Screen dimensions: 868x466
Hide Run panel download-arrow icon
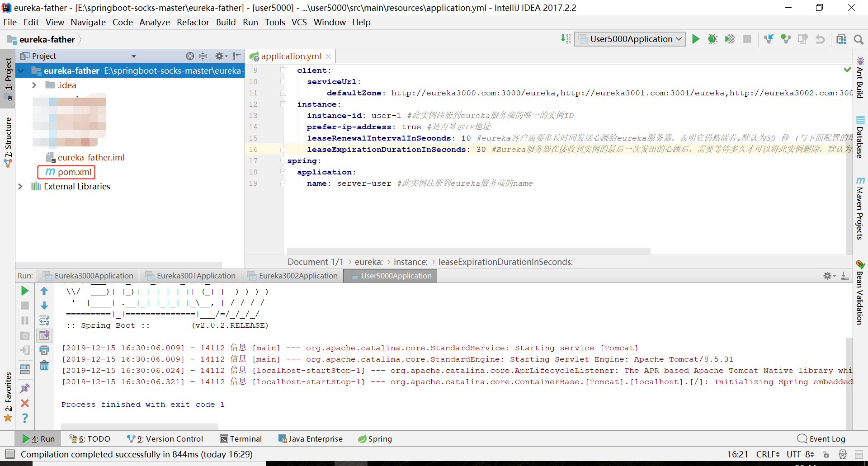(844, 276)
